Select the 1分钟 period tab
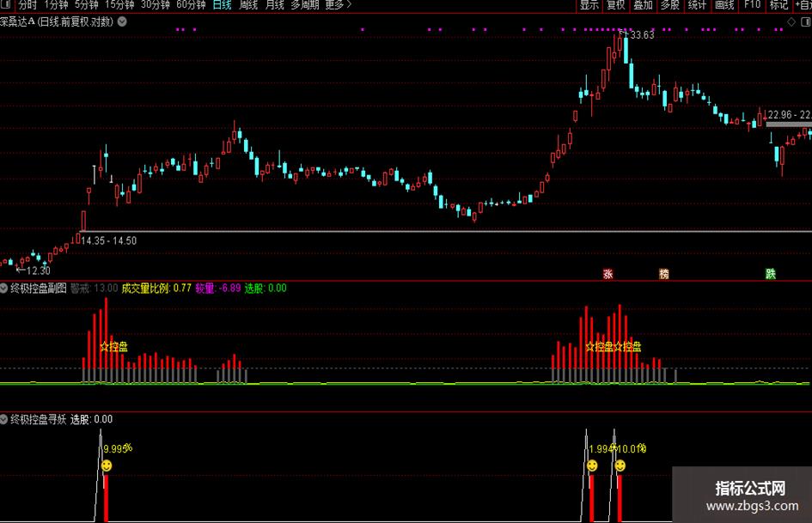812x523 pixels. click(x=56, y=5)
